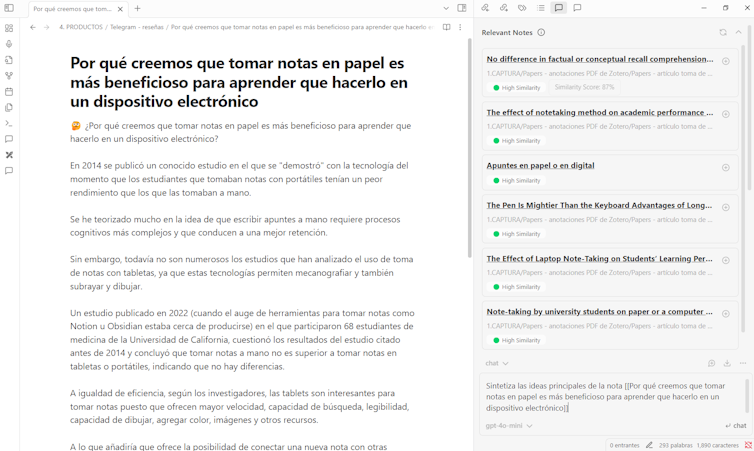The height and width of the screenshot is (451, 754).
Task: Click into the Copilot chat input field
Action: click(x=605, y=396)
